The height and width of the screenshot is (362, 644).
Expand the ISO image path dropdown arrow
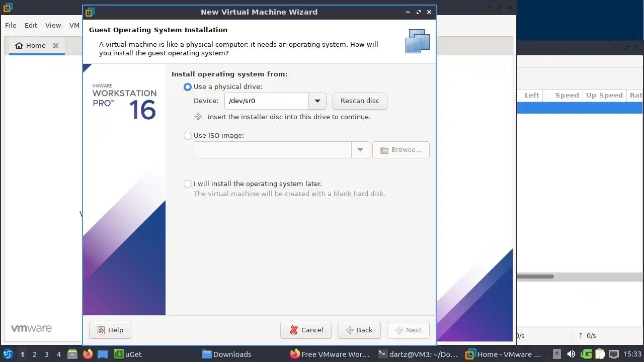[x=360, y=150]
